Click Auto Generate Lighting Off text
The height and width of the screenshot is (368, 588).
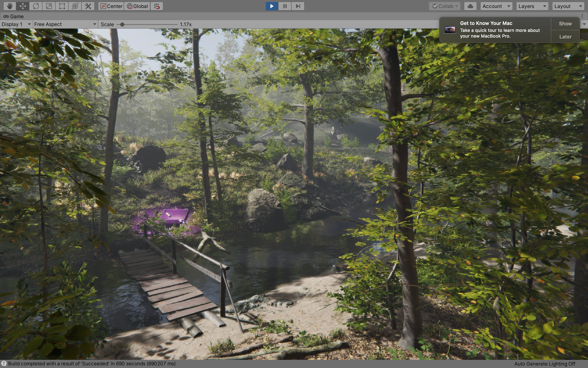point(545,364)
